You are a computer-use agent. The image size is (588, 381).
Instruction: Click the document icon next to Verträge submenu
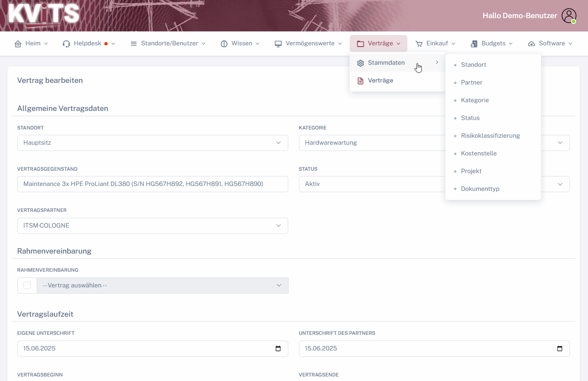coord(360,81)
